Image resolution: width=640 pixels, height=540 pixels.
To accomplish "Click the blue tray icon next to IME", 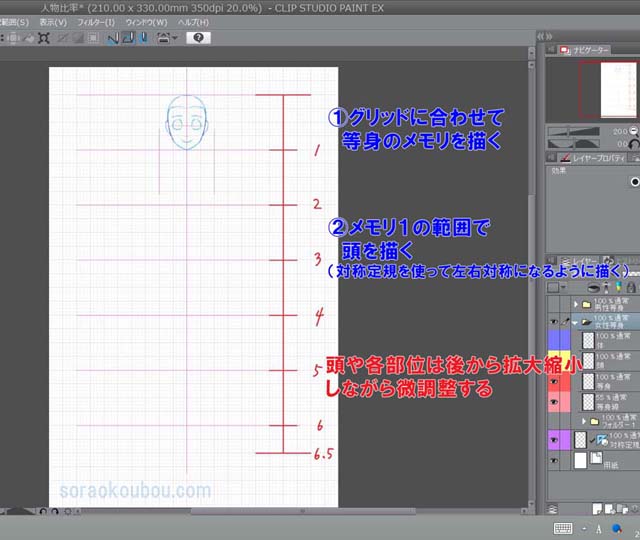I will (617, 529).
